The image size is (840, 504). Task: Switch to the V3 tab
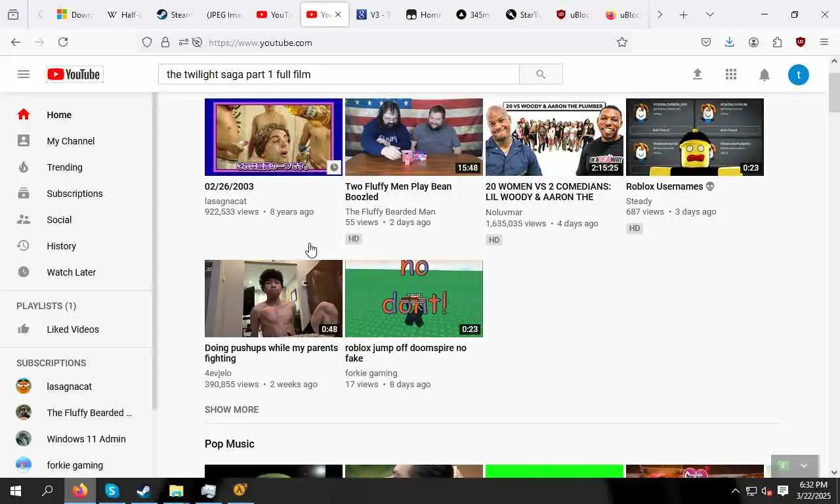[374, 14]
